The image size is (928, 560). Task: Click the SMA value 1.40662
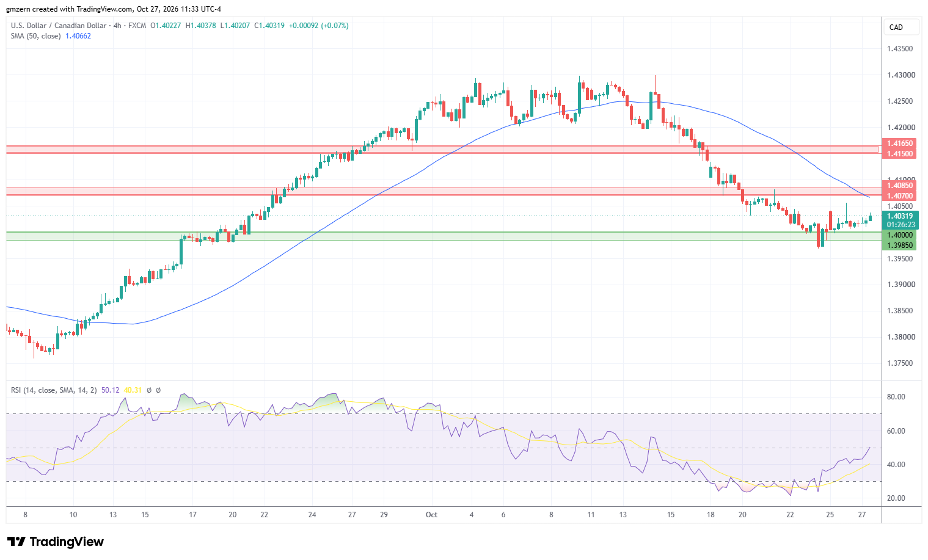(x=78, y=36)
